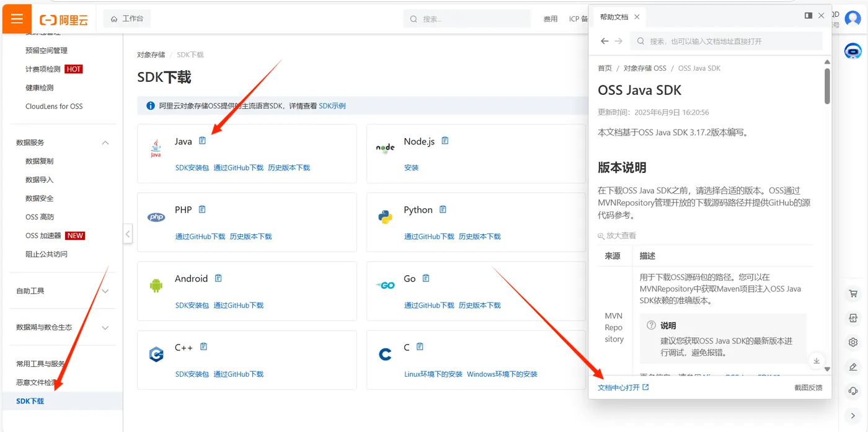Viewport: 868px width, 432px height.
Task: Open the document icon beside the C SDK
Action: pos(420,346)
